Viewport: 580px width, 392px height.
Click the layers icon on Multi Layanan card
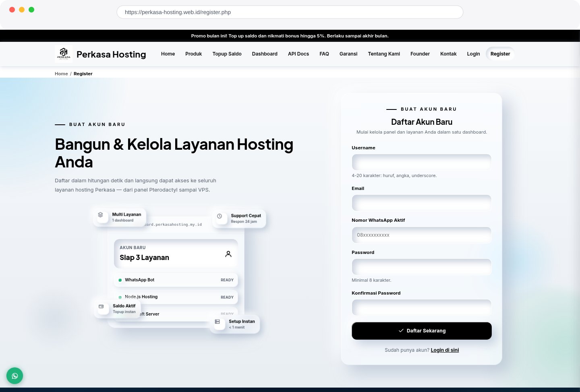(x=101, y=215)
